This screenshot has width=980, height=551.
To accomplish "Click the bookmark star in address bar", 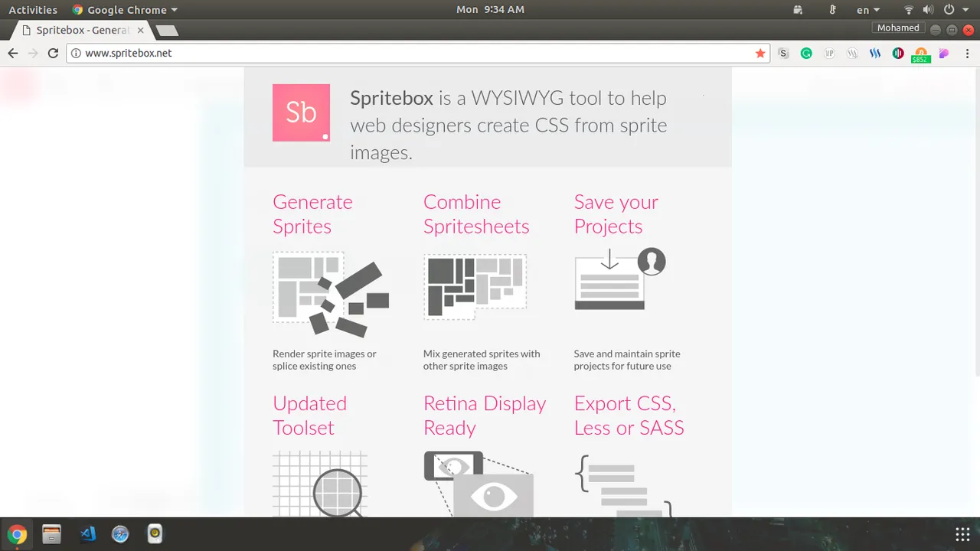I will pyautogui.click(x=760, y=53).
